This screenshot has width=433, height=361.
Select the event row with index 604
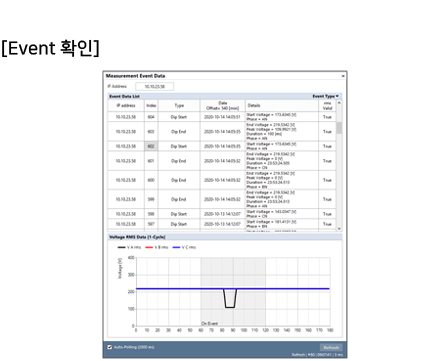(x=222, y=117)
